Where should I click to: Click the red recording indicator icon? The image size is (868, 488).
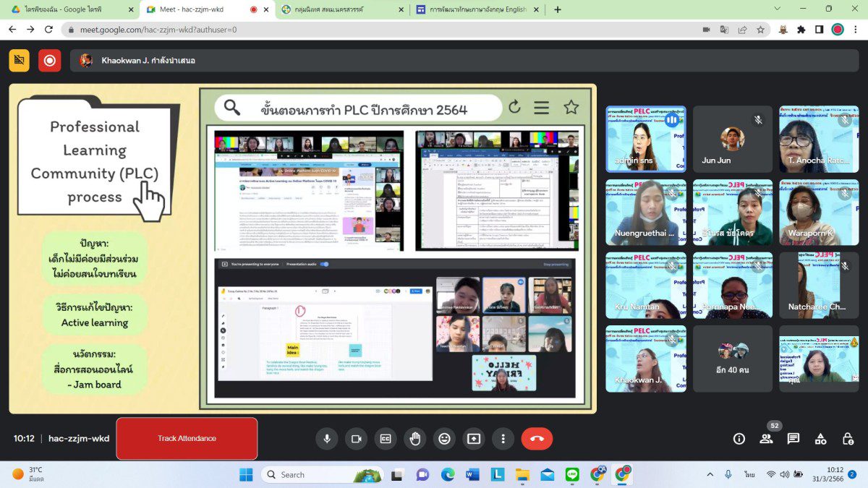pos(50,61)
